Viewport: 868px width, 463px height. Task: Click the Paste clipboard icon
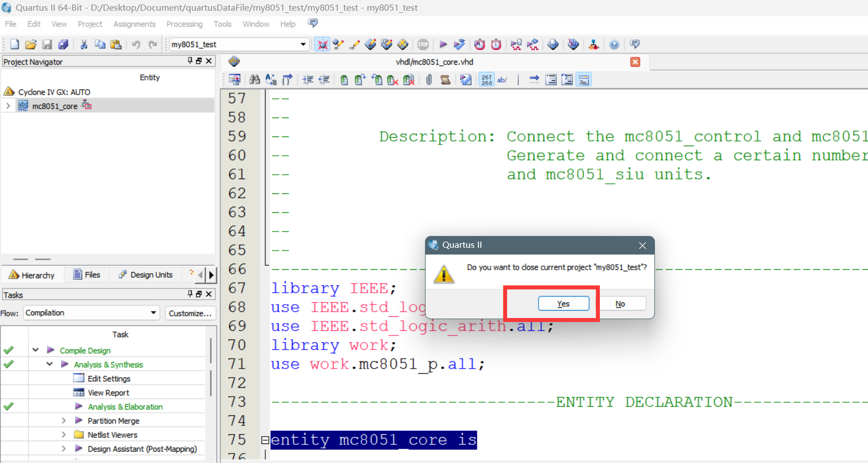click(x=116, y=44)
